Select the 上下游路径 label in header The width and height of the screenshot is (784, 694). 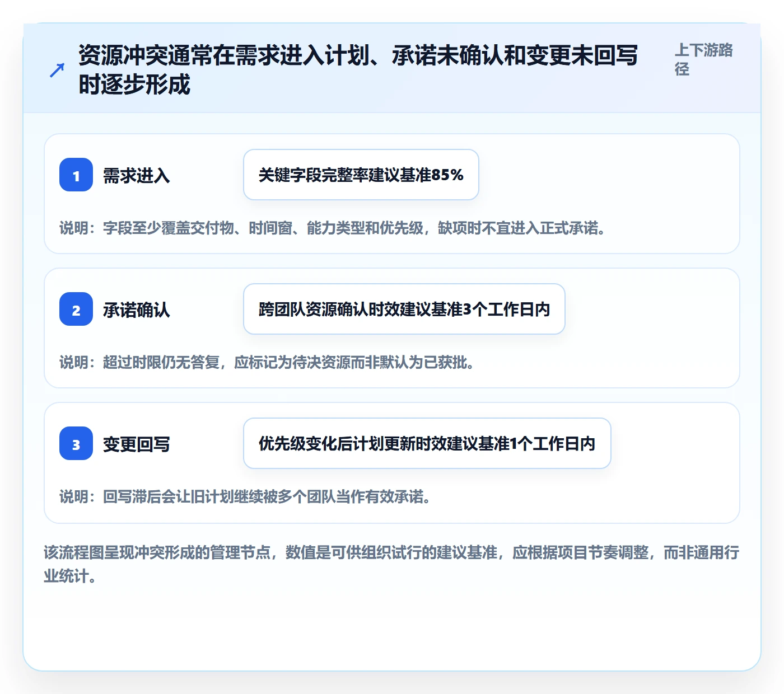coord(704,59)
